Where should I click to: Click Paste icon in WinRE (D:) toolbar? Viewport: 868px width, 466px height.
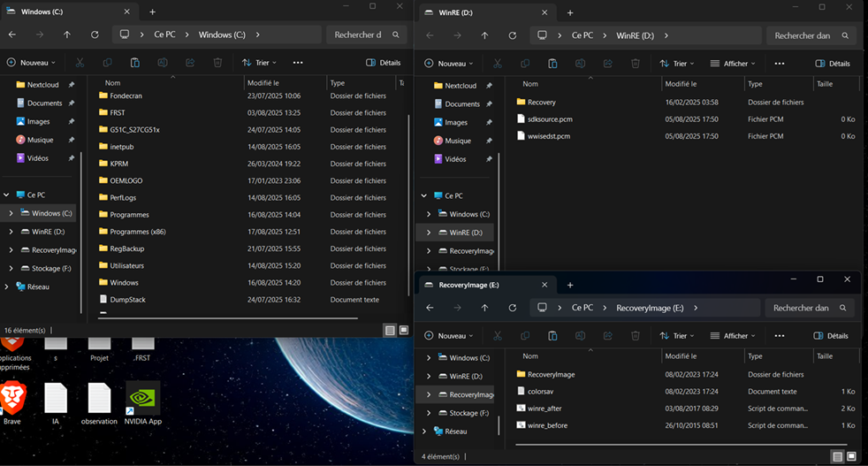pos(552,64)
